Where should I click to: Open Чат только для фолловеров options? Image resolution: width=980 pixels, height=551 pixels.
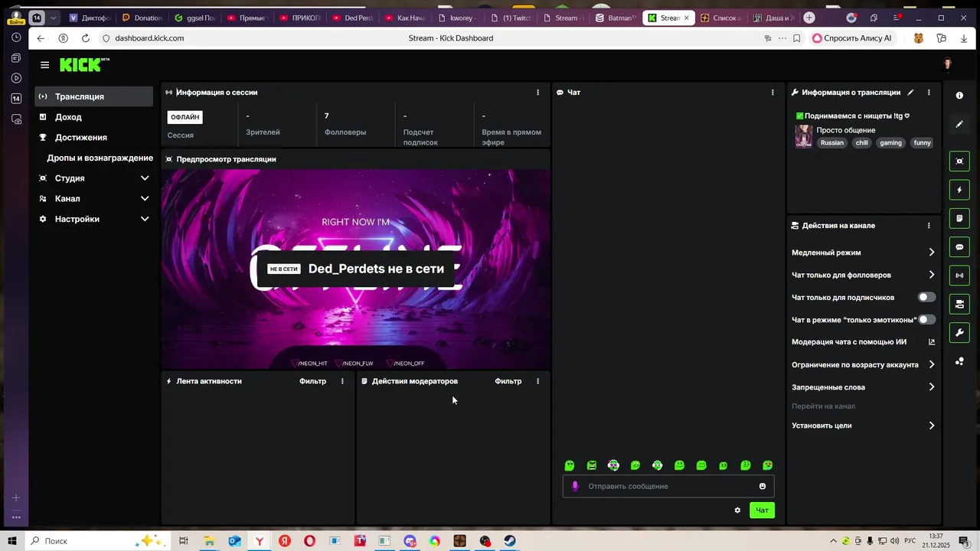[x=864, y=275]
